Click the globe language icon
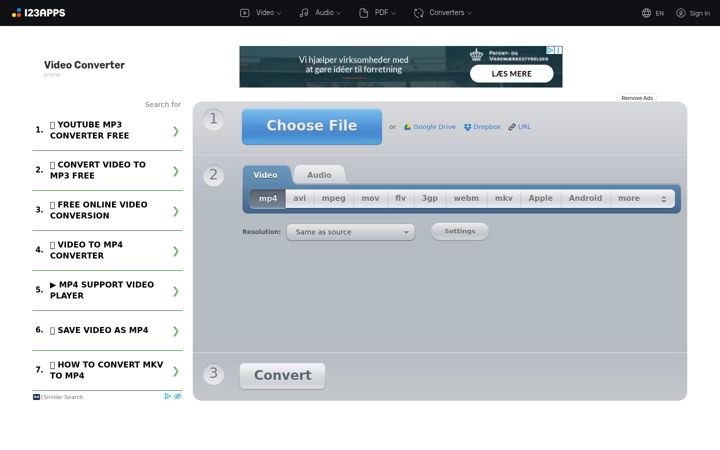 click(646, 13)
